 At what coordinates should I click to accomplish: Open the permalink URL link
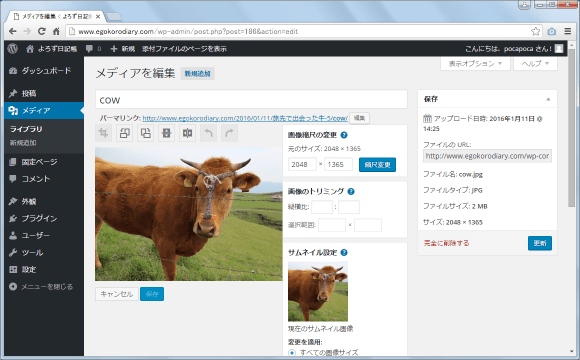point(245,118)
